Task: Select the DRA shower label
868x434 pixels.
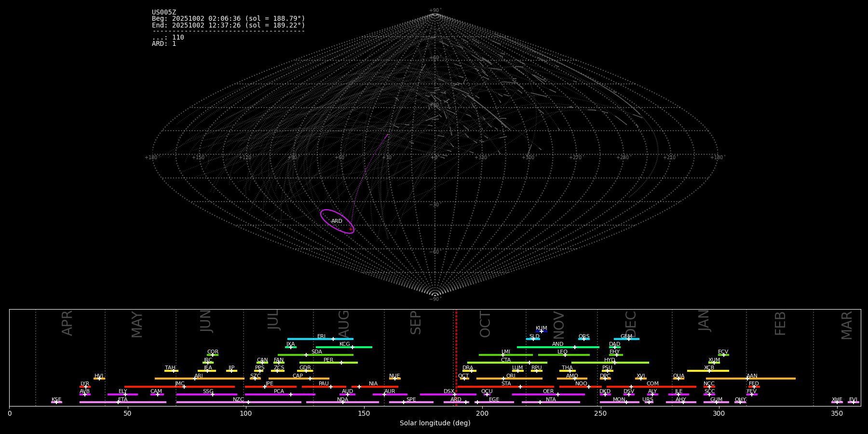Action: 468,368
